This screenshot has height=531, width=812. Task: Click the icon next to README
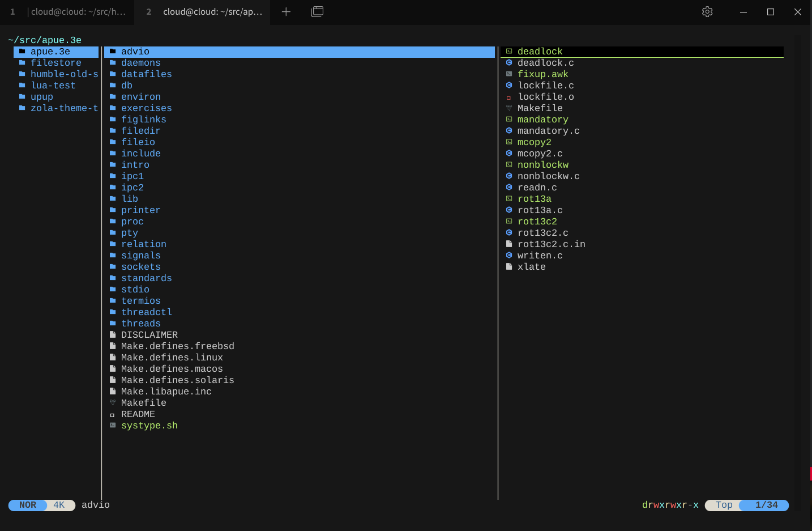pos(112,415)
